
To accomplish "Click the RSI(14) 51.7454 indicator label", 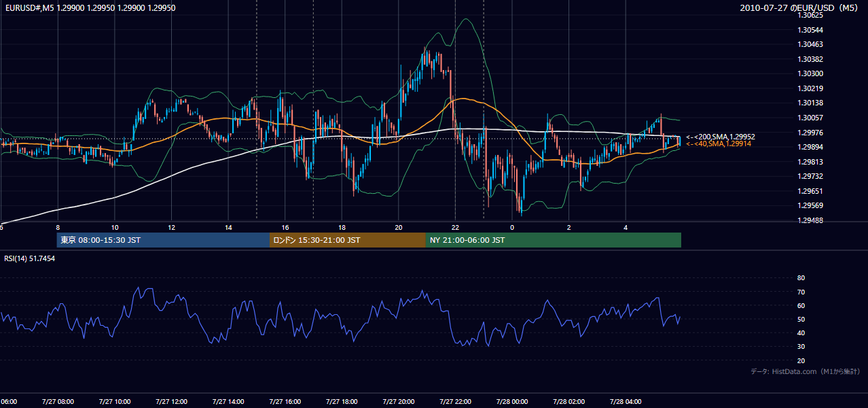I will [30, 258].
